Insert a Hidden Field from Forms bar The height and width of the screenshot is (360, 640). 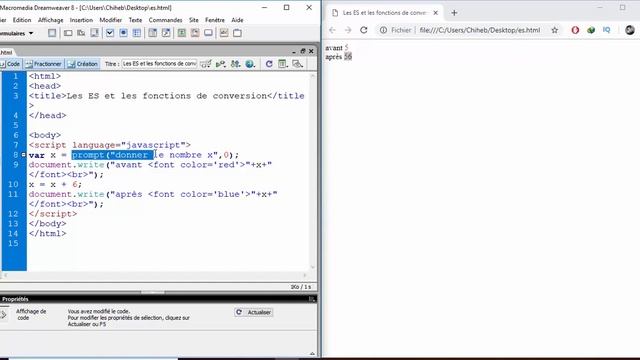tap(81, 33)
